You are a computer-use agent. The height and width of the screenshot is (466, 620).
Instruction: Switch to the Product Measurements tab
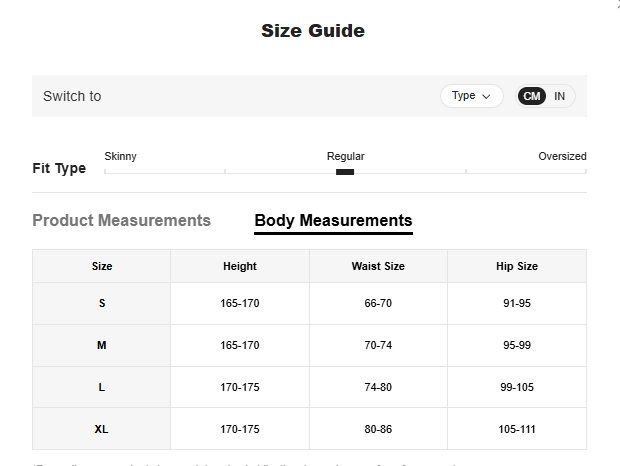tap(122, 220)
